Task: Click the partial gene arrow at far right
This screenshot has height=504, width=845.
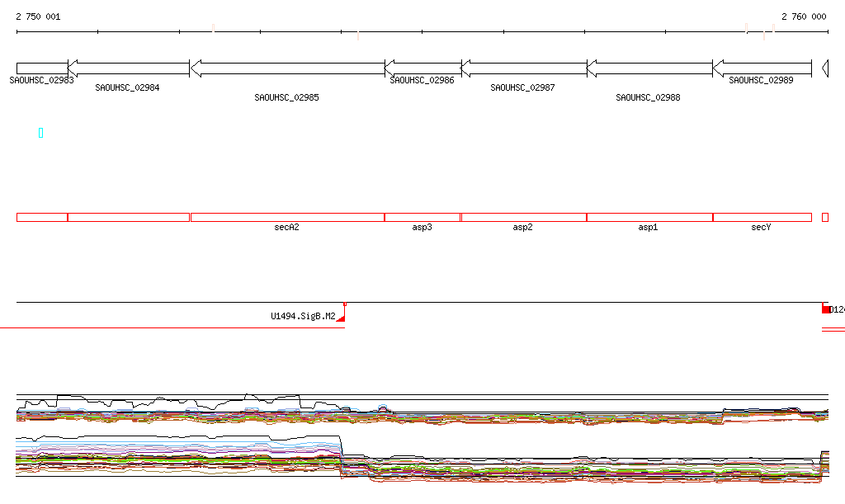Action: tap(825, 68)
